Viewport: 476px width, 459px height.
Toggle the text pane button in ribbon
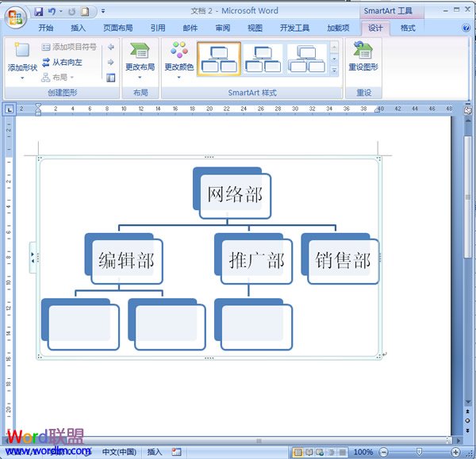[x=110, y=77]
